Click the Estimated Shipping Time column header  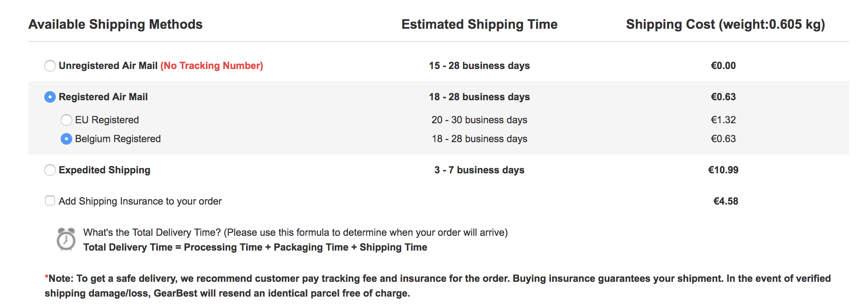(480, 24)
